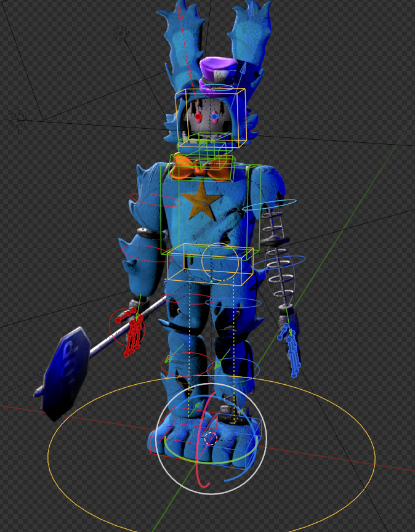Select the sun lamp object
The width and height of the screenshot is (415, 532).
click(17, 119)
